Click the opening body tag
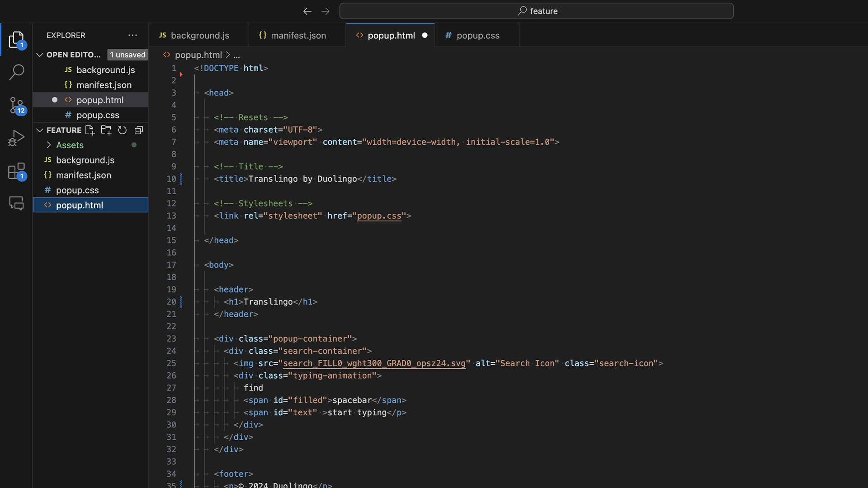The height and width of the screenshot is (488, 868). coord(219,265)
